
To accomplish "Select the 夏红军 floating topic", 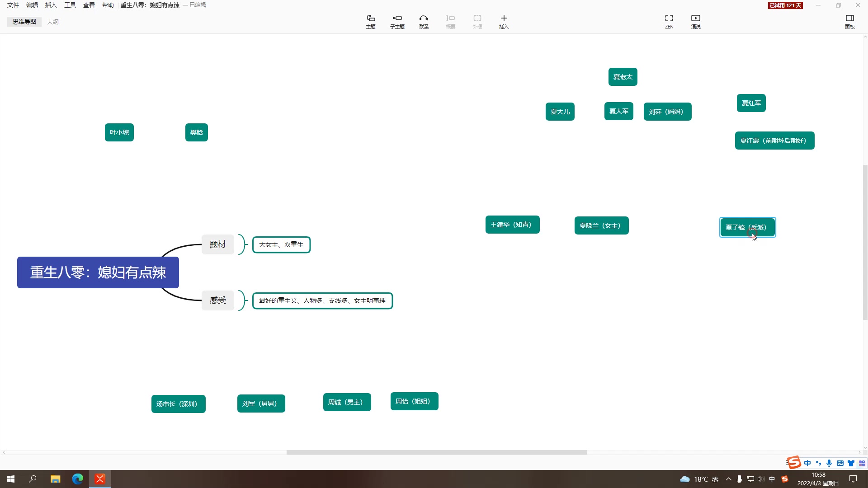I will tap(751, 103).
